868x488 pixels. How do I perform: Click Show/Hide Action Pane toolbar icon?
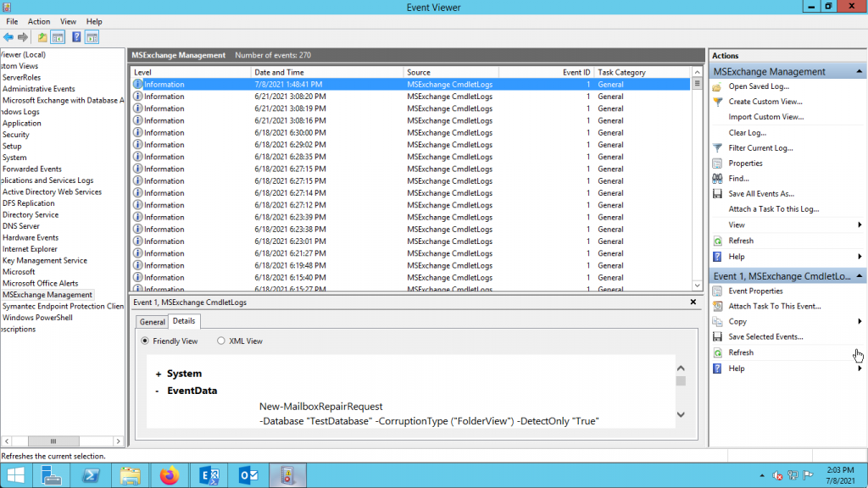point(92,37)
